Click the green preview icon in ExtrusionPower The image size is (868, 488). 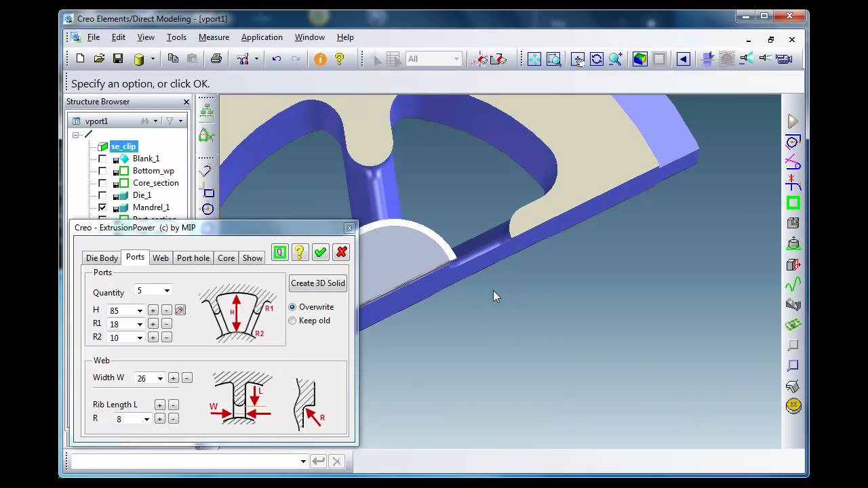click(x=279, y=252)
